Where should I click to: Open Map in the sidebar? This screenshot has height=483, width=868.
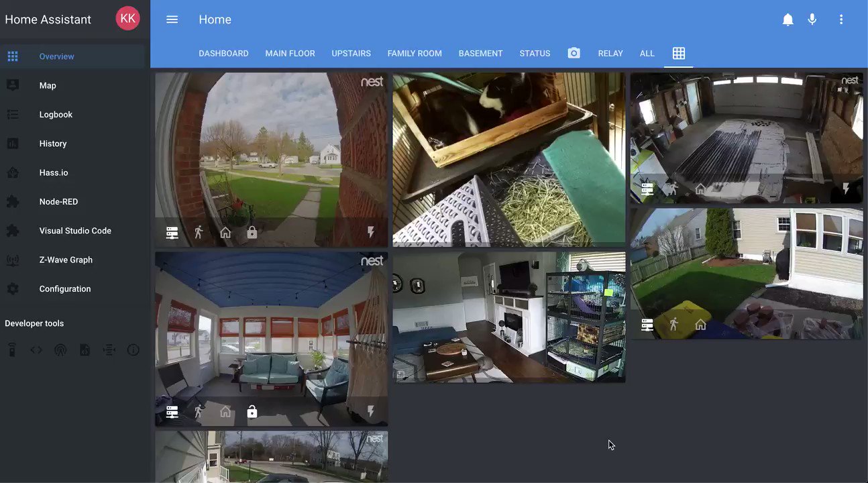pos(72,85)
